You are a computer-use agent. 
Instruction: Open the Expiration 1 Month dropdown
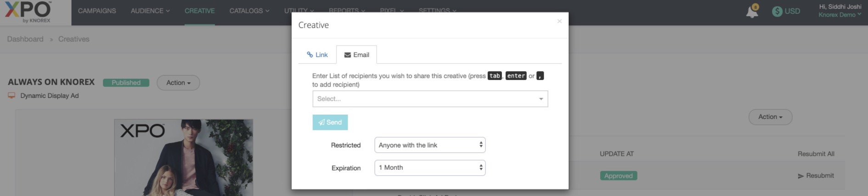pos(430,167)
